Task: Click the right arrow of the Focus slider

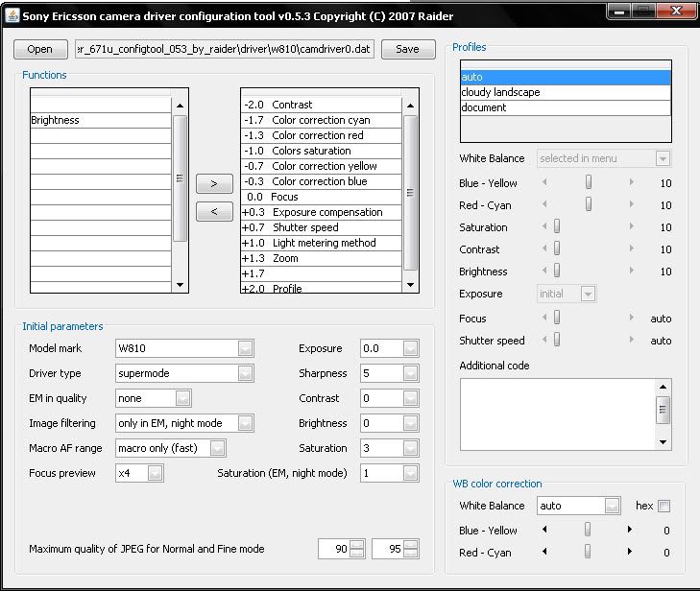Action: coord(631,318)
